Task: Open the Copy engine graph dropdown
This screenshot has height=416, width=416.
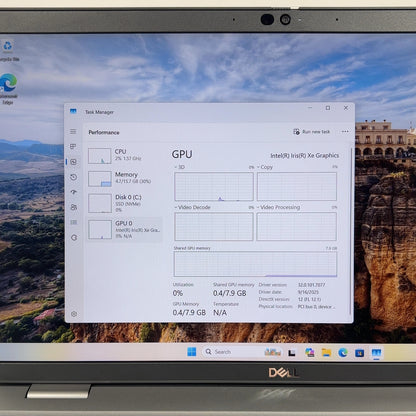Action: click(x=265, y=167)
